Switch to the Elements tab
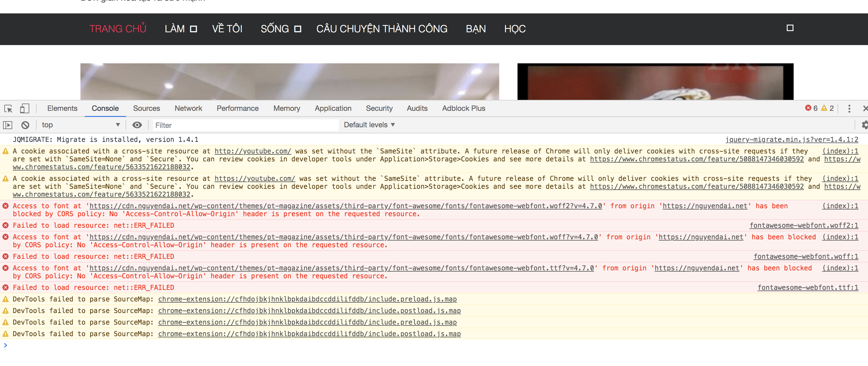The height and width of the screenshot is (366, 868). 62,108
